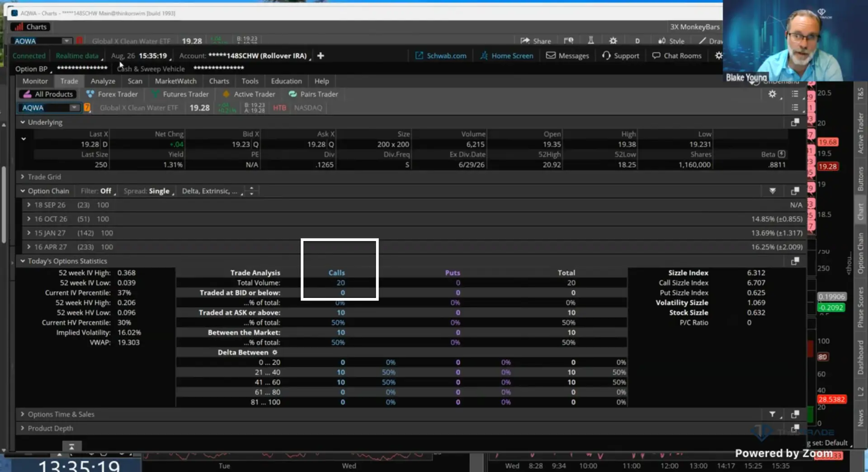Click the Home Screen icon
This screenshot has width=868, height=472.
pyautogui.click(x=484, y=56)
